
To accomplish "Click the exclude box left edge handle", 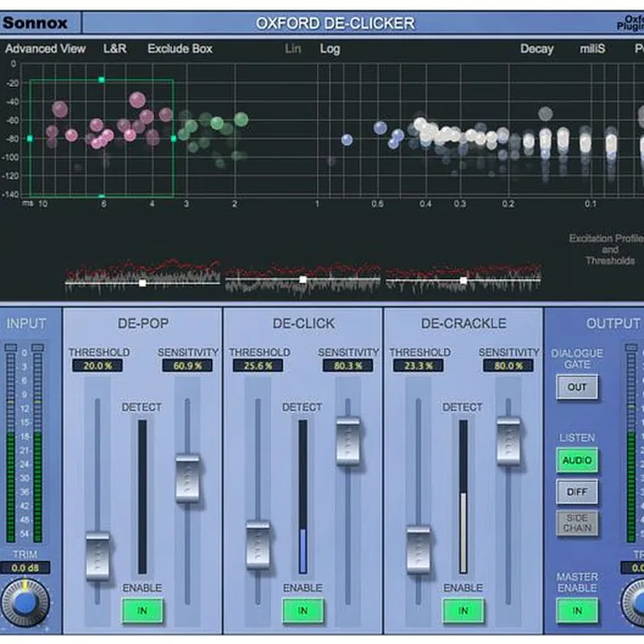I will pyautogui.click(x=30, y=139).
